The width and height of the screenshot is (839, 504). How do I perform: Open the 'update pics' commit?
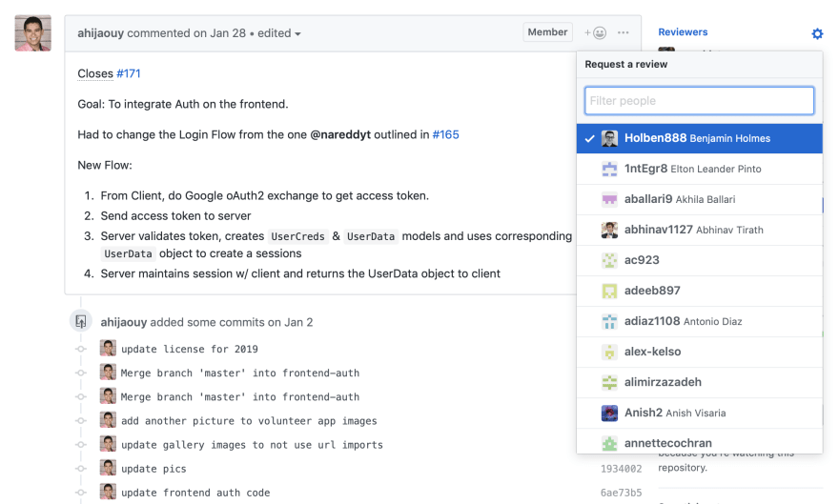(x=153, y=469)
